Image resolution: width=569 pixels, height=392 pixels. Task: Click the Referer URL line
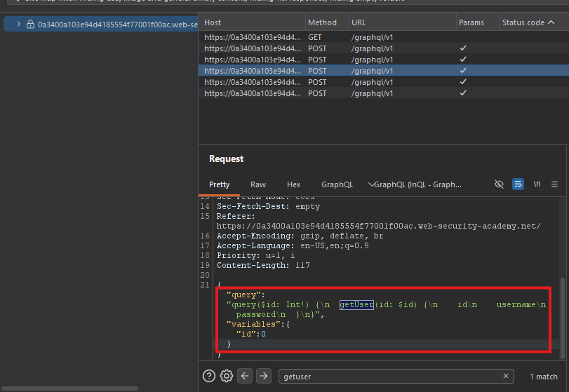[x=378, y=227]
